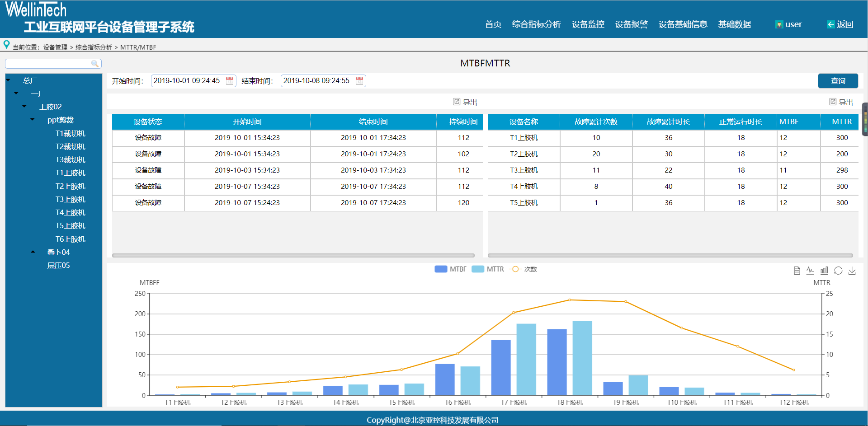
Task: Open 设备报警 menu
Action: pyautogui.click(x=632, y=24)
